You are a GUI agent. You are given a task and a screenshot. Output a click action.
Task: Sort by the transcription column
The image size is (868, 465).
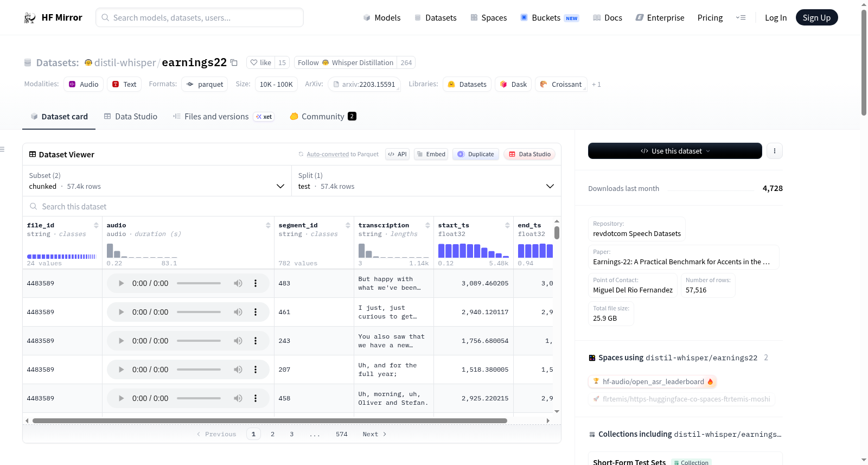(x=427, y=225)
